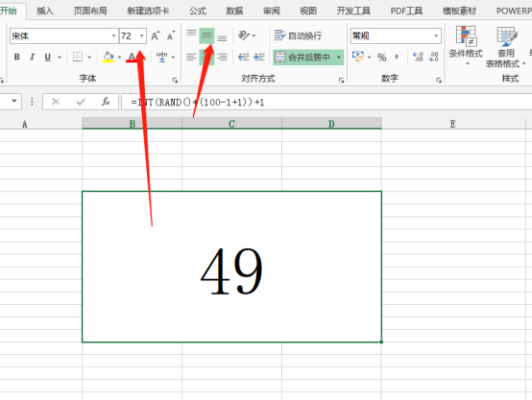Toggle italic formatting
The width and height of the screenshot is (532, 400).
(x=32, y=57)
